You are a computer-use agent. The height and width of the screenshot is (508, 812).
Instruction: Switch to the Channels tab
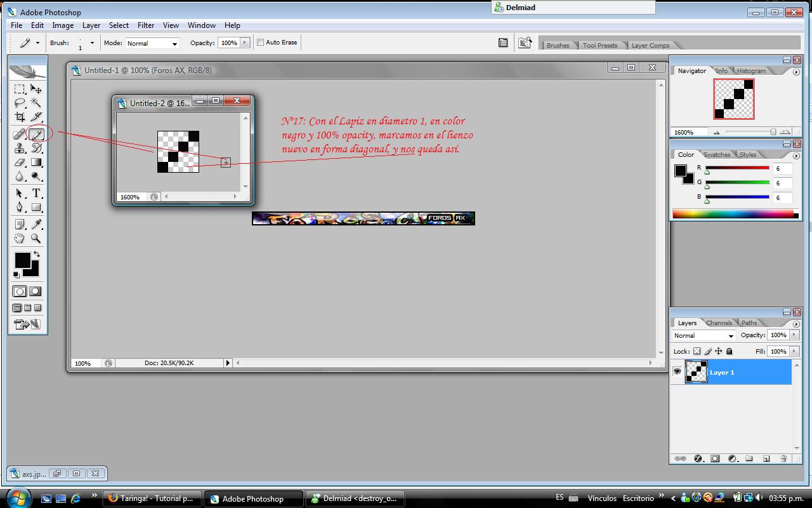tap(719, 323)
